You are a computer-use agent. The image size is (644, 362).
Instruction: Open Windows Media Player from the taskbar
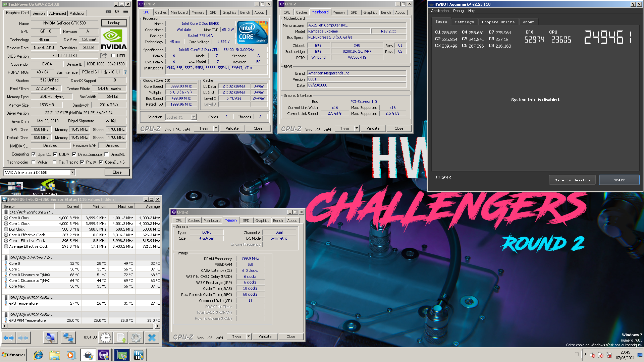pyautogui.click(x=70, y=355)
